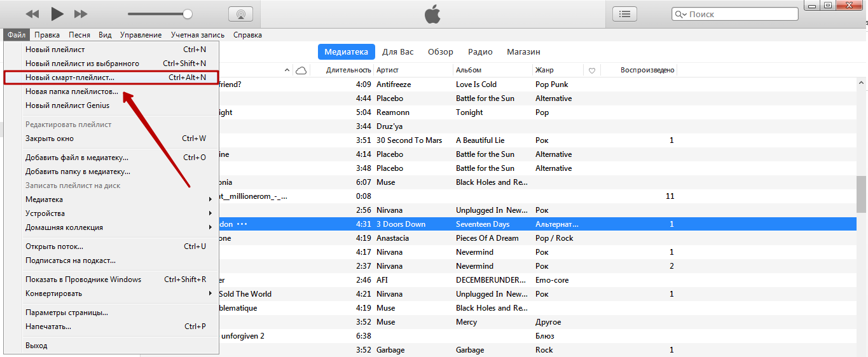Click the Медиатека tab button
Viewport: 868px width, 357px height.
pyautogui.click(x=346, y=52)
